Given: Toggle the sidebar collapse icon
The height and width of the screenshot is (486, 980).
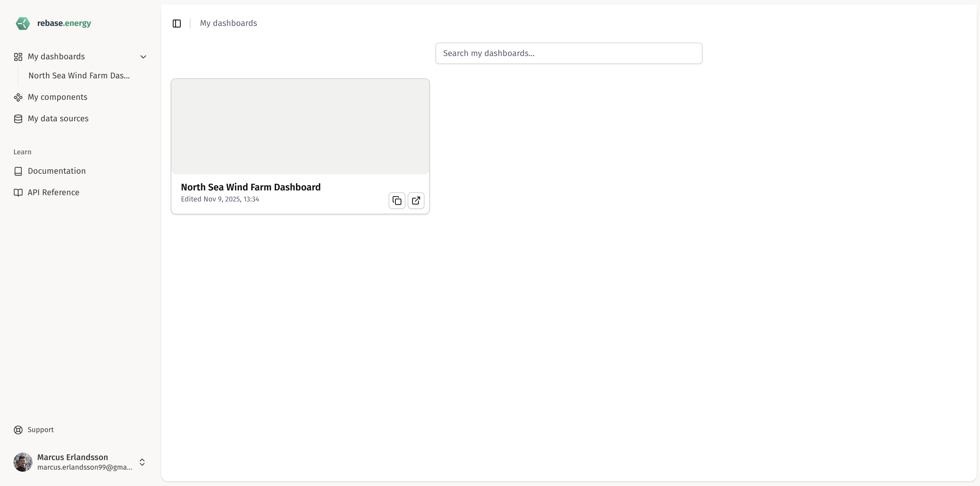Looking at the screenshot, I should coord(176,23).
